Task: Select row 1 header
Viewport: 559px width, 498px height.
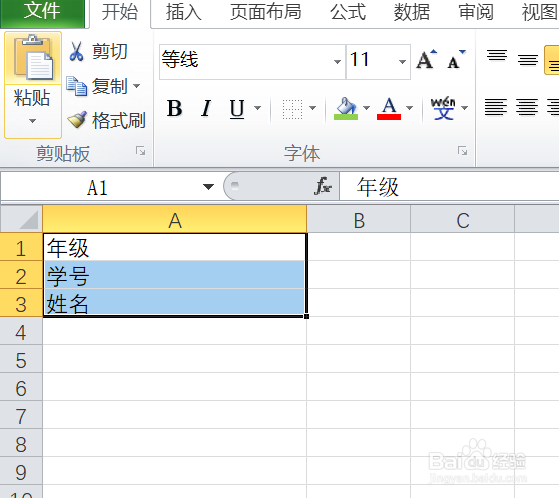Action: point(21,248)
